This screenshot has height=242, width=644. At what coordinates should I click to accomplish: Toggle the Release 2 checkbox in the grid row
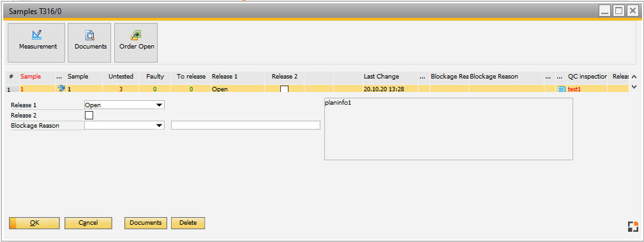(x=284, y=89)
